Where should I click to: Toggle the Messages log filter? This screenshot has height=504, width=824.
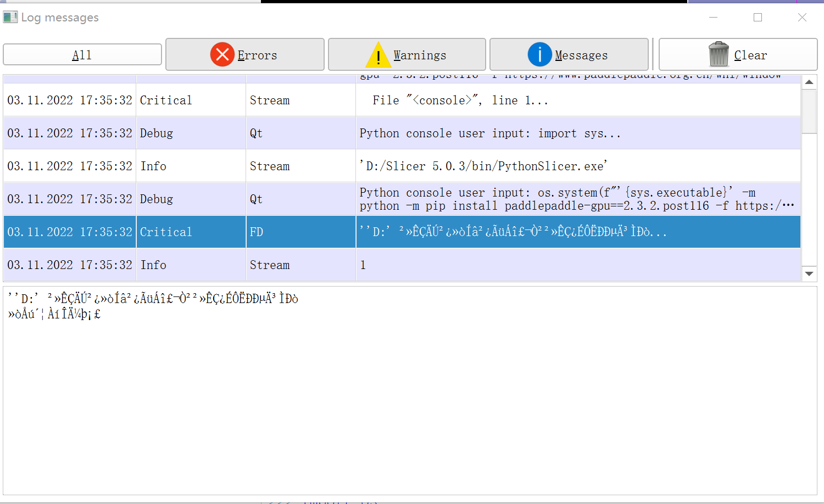tap(569, 54)
